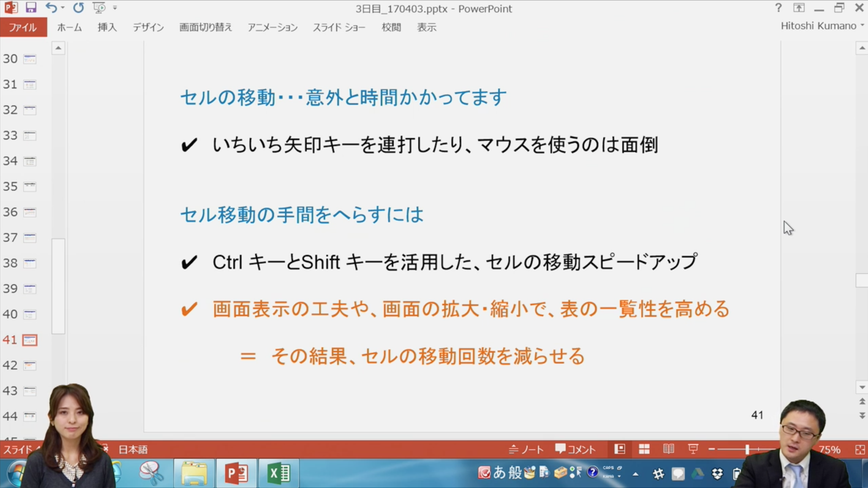The image size is (868, 488).
Task: Select slide 31 thumbnail
Action: click(30, 85)
